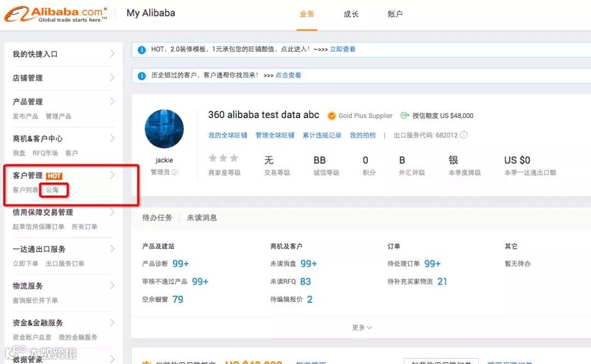Image resolution: width=591 pixels, height=364 pixels.
Task: Switch to the 成长 tab
Action: coord(351,14)
